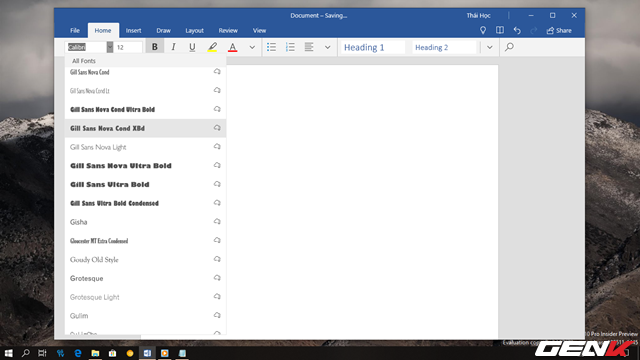Screen dimensions: 640x360
Task: Select Gill Sans Nova Light font
Action: [145, 147]
